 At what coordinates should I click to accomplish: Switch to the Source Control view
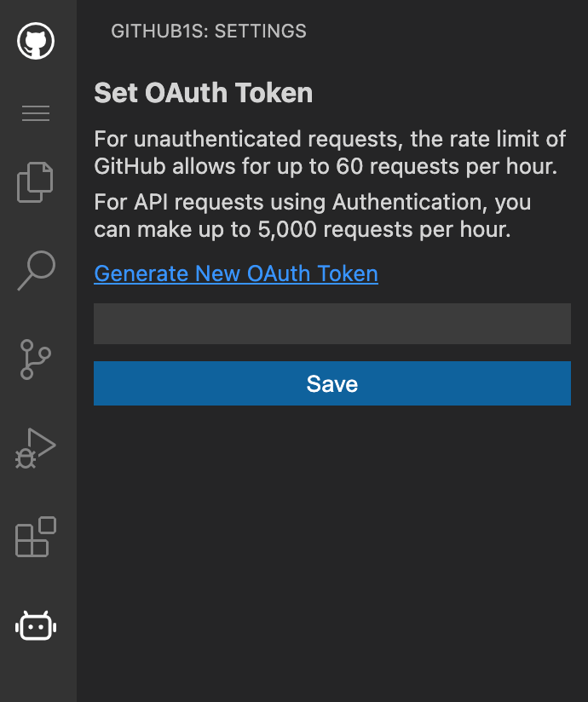36,360
